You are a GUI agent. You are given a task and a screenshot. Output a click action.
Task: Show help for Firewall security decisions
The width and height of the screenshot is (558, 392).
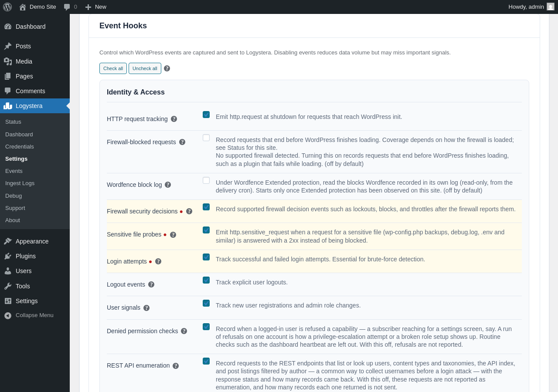(x=189, y=211)
